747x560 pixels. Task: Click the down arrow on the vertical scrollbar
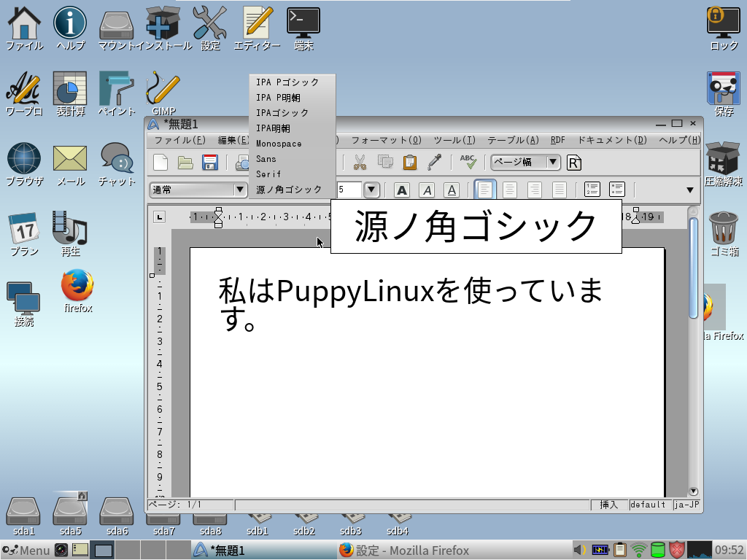click(692, 491)
